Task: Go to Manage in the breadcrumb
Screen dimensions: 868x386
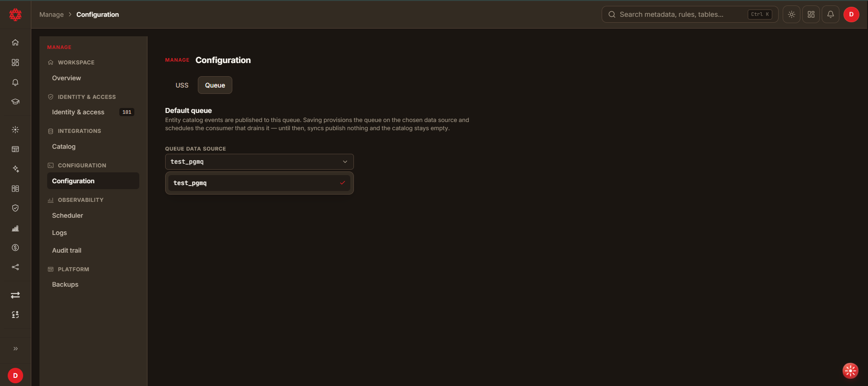Action: pos(52,15)
